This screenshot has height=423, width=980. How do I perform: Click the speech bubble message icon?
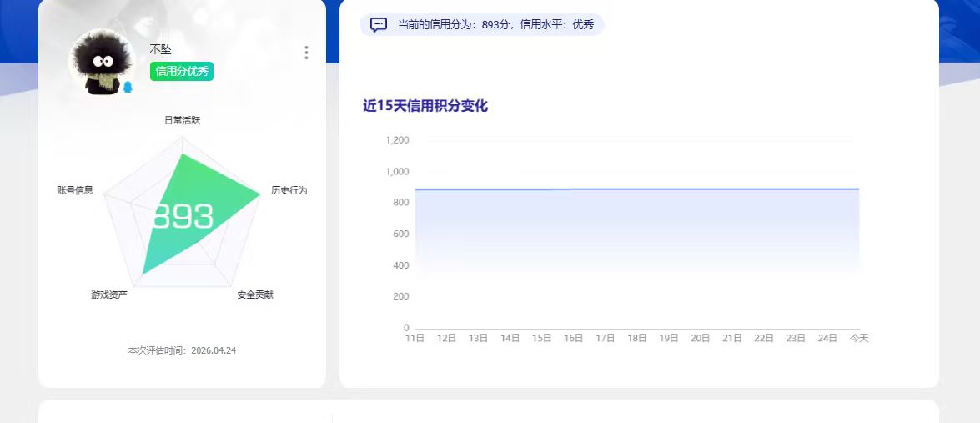point(379,25)
